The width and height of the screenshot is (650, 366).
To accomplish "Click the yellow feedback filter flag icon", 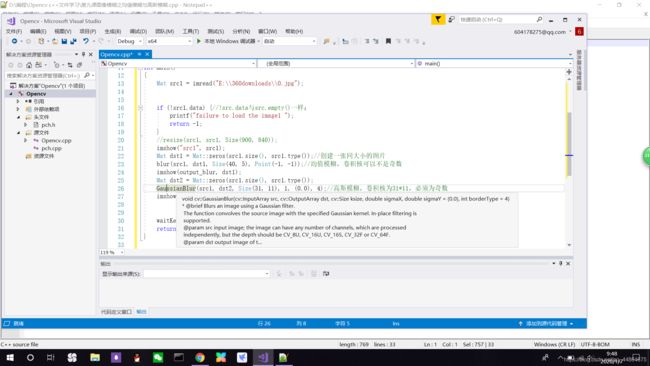I will click(438, 19).
